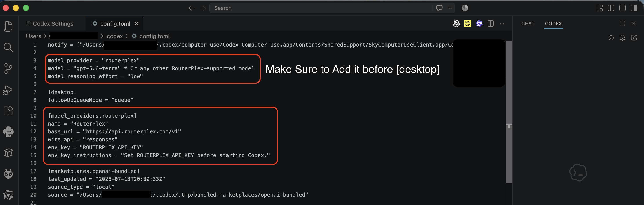644x205 pixels.
Task: Maximize the Codex side panel
Action: point(622,23)
